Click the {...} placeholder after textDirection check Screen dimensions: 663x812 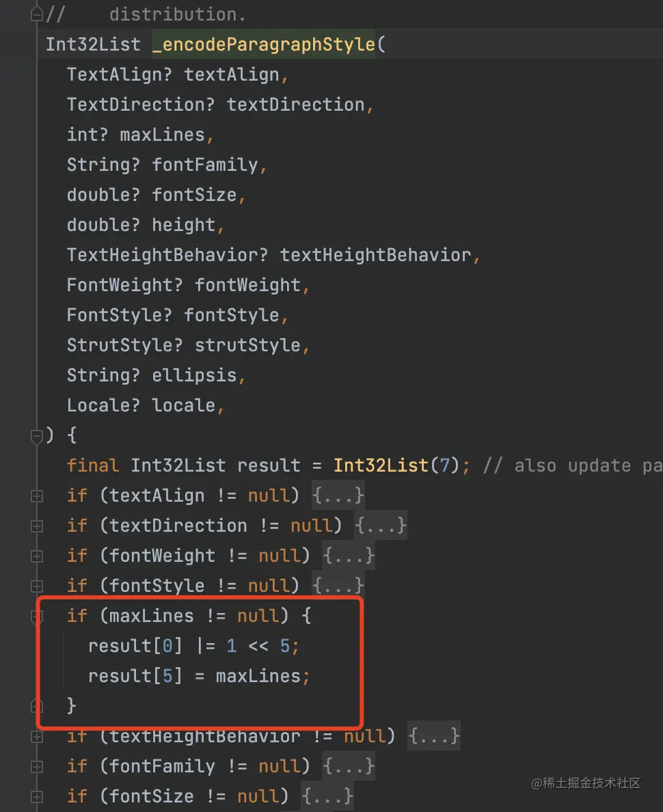click(381, 526)
